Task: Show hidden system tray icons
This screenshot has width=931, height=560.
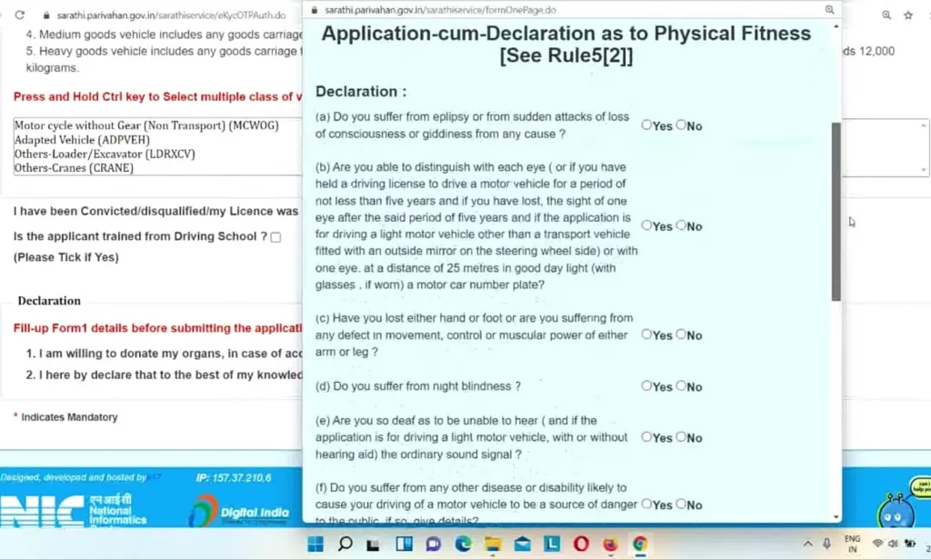Action: (808, 544)
